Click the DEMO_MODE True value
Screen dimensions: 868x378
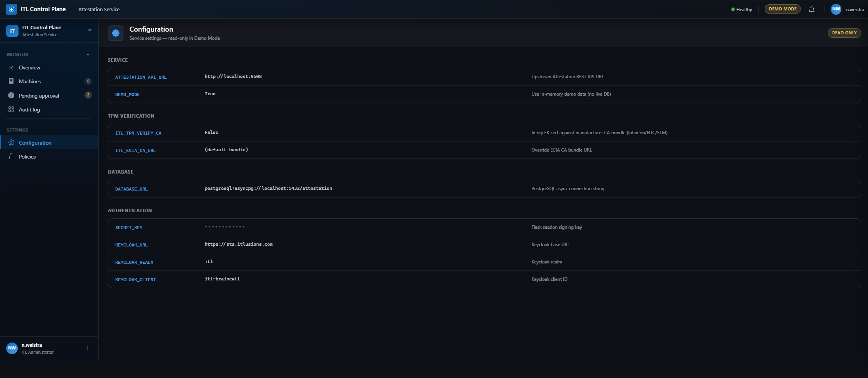click(x=210, y=94)
